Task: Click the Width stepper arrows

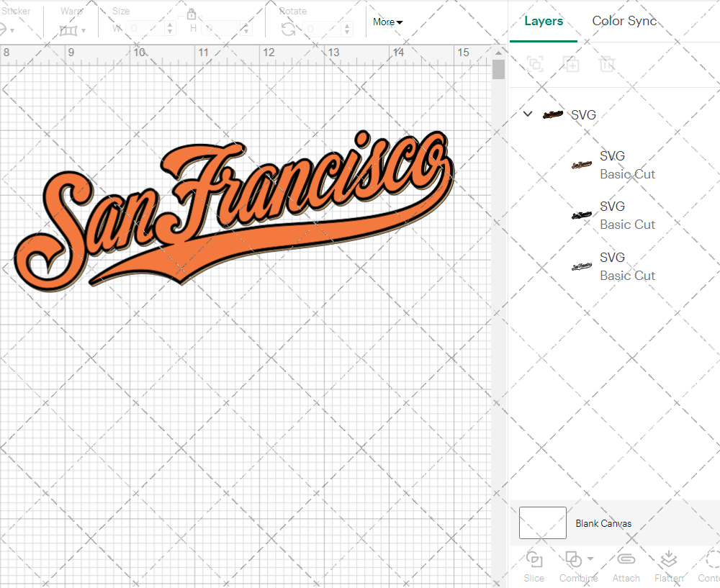Action: pyautogui.click(x=170, y=29)
